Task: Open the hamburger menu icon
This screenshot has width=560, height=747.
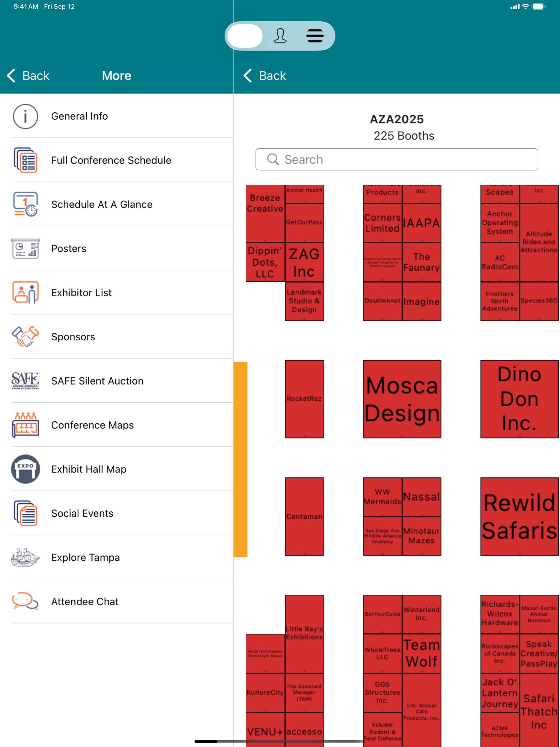Action: [315, 36]
